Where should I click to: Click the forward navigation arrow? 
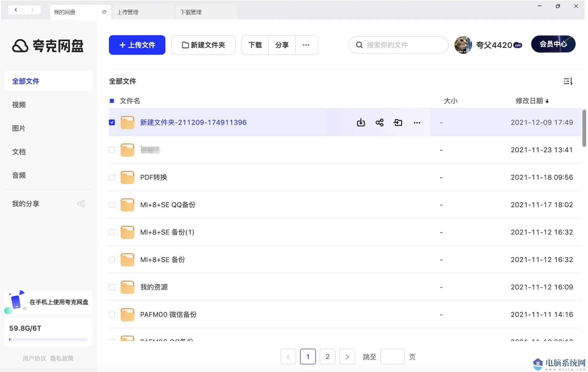(x=32, y=10)
